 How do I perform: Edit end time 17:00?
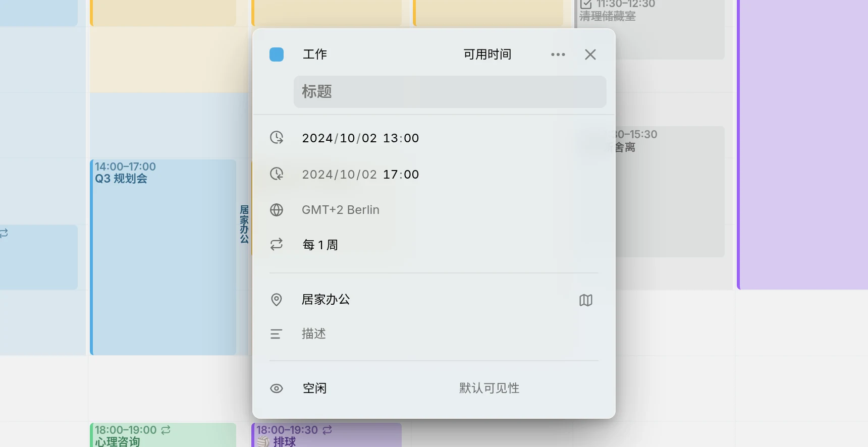[401, 175]
